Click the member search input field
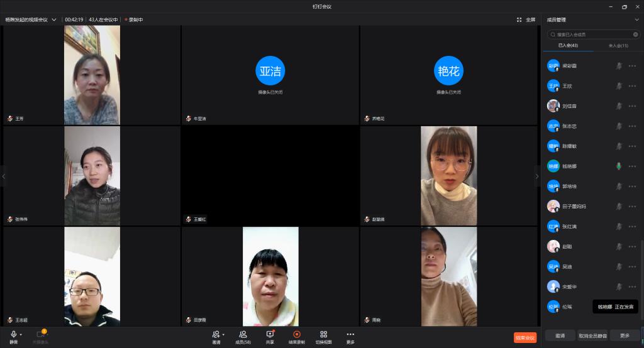Viewport: 644px width, 348px height. tap(594, 35)
